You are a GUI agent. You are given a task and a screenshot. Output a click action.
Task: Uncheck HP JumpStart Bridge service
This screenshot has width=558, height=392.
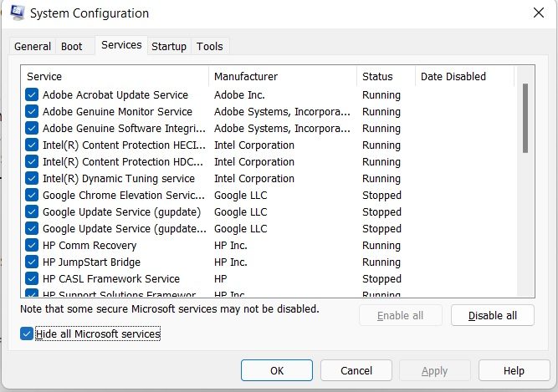pyautogui.click(x=32, y=262)
